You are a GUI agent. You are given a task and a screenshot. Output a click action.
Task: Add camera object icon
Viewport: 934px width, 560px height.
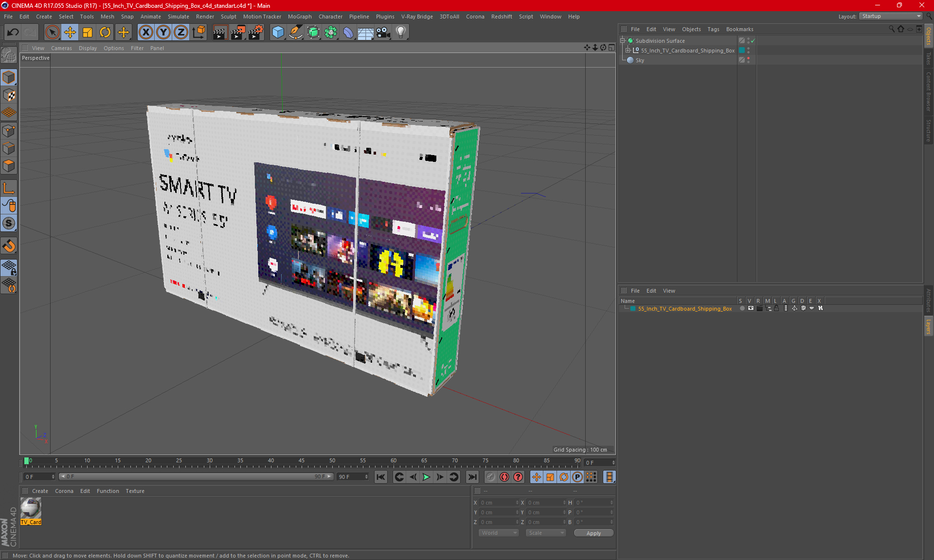(x=383, y=33)
